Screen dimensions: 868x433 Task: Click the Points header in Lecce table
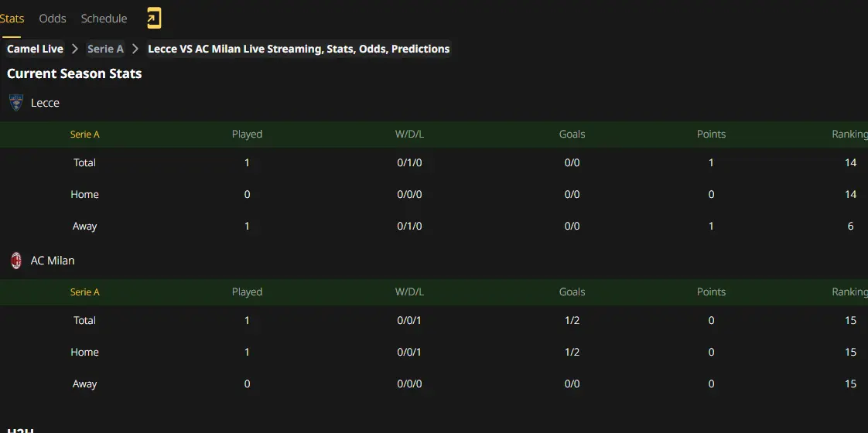[711, 135]
